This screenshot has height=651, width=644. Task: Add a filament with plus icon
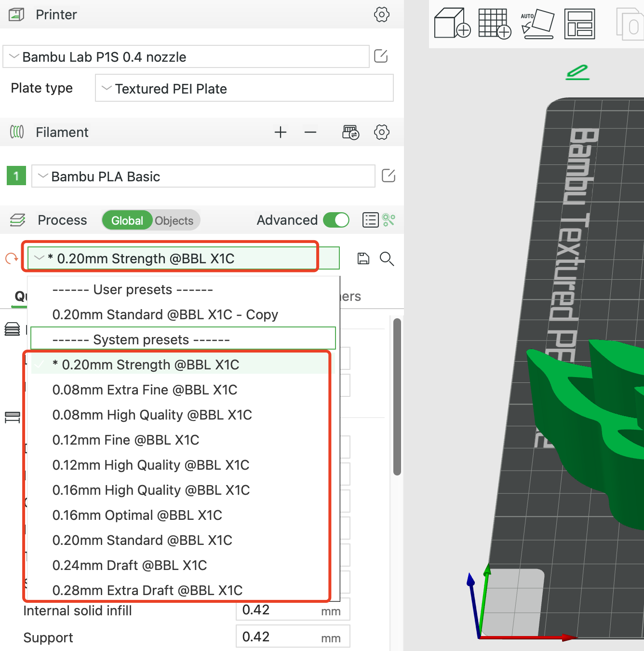pyautogui.click(x=281, y=132)
